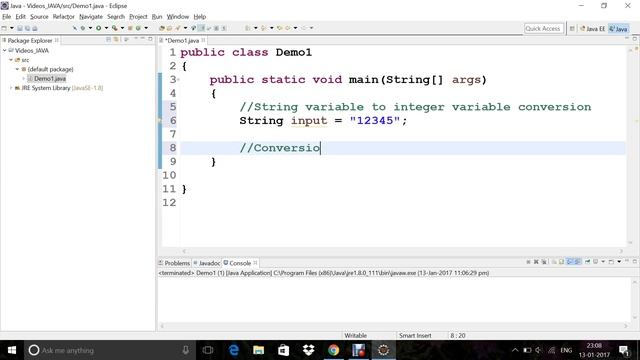Click the Windows Start button
Screen dimensions: 640x360
12,350
